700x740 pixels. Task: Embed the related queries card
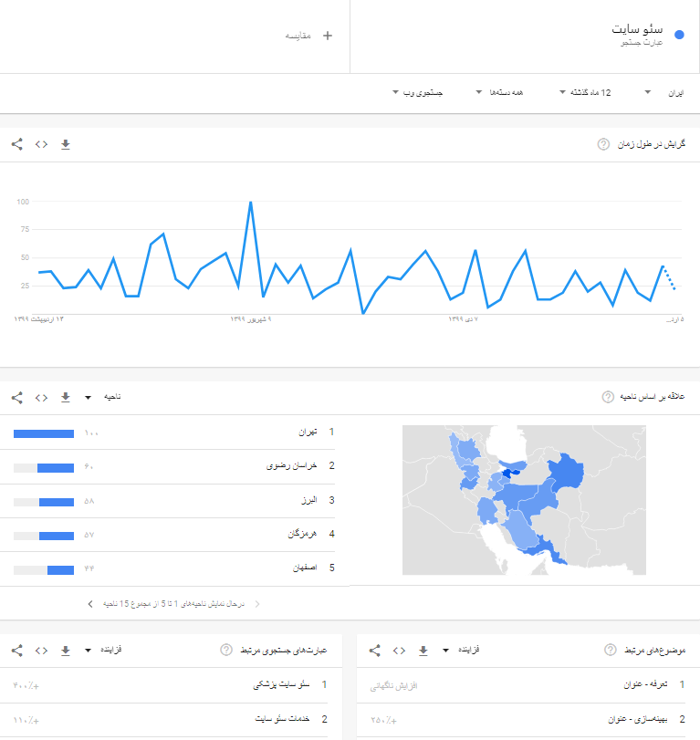point(41,651)
